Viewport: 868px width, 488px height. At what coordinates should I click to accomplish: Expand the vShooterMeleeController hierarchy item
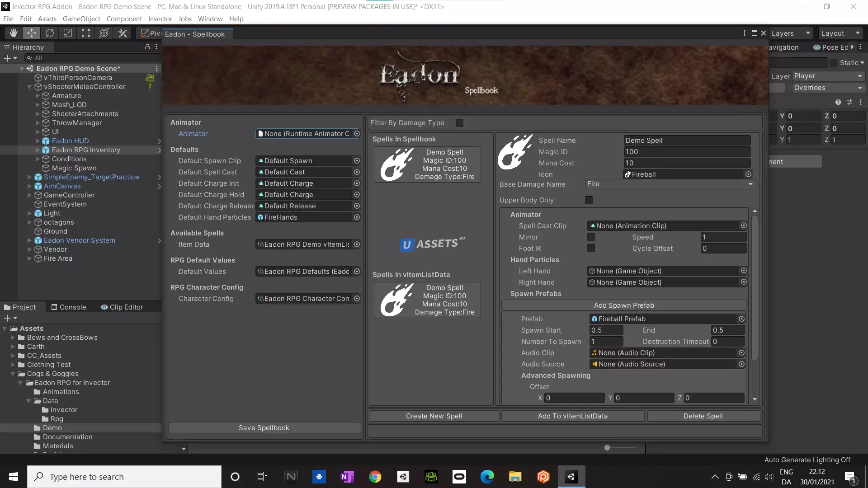(x=29, y=87)
